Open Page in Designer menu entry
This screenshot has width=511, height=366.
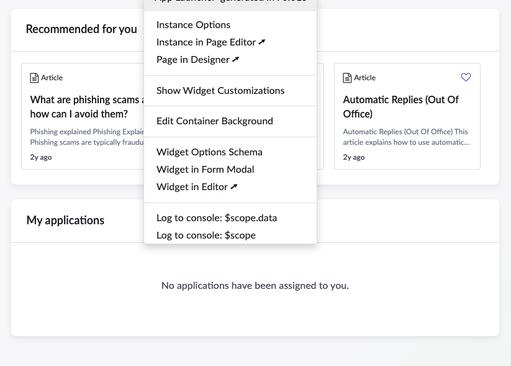(x=198, y=60)
